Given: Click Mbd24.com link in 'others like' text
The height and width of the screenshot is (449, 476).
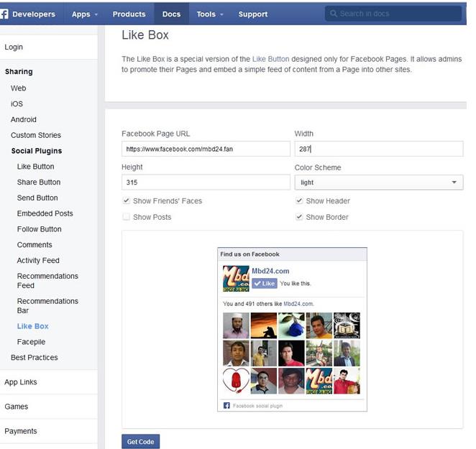Looking at the screenshot, I should pyautogui.click(x=298, y=304).
